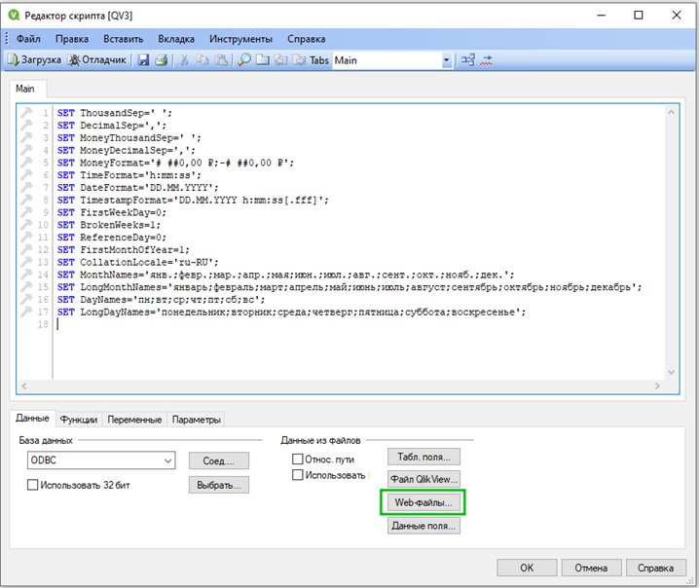Click the Cut scissors icon
This screenshot has width=700, height=588.
[x=184, y=59]
